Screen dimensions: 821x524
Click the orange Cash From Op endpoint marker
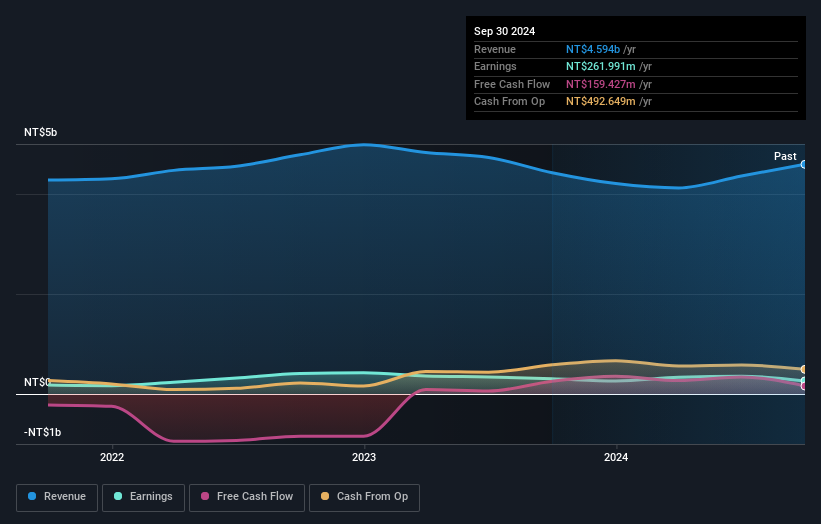pos(804,369)
